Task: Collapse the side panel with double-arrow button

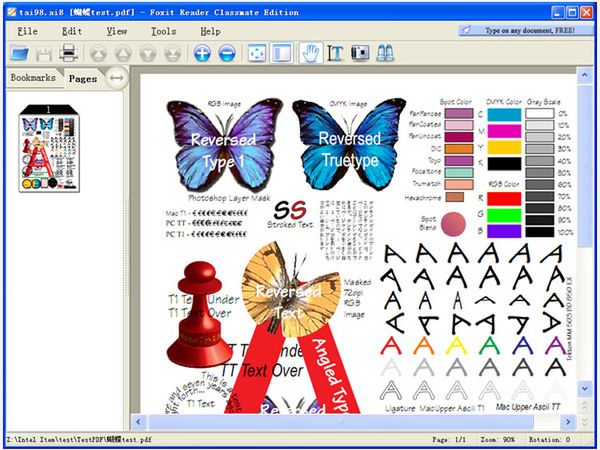Action: (116, 78)
